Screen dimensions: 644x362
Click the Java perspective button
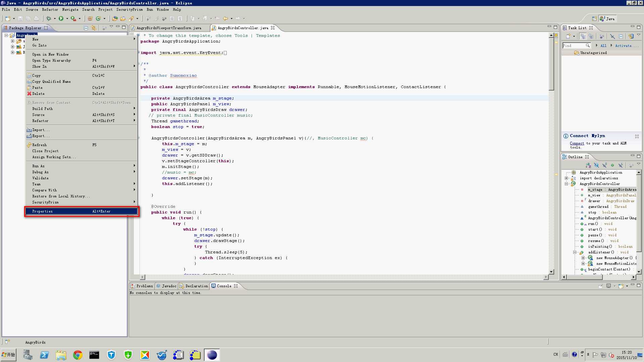(x=607, y=19)
